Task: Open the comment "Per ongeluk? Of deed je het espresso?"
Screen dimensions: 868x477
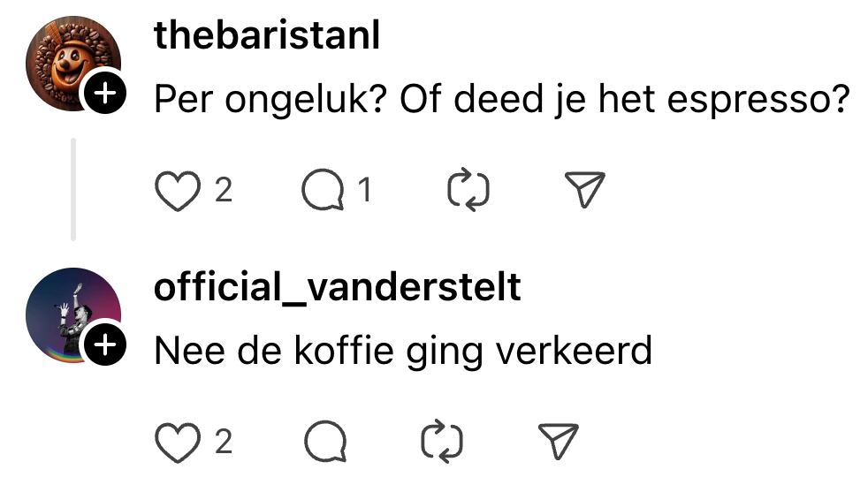Action: 501,100
